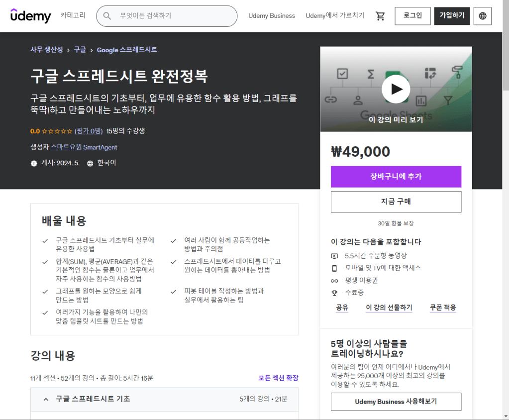Image resolution: width=509 pixels, height=420 pixels.
Task: Click 지금 구매 button
Action: pos(396,202)
